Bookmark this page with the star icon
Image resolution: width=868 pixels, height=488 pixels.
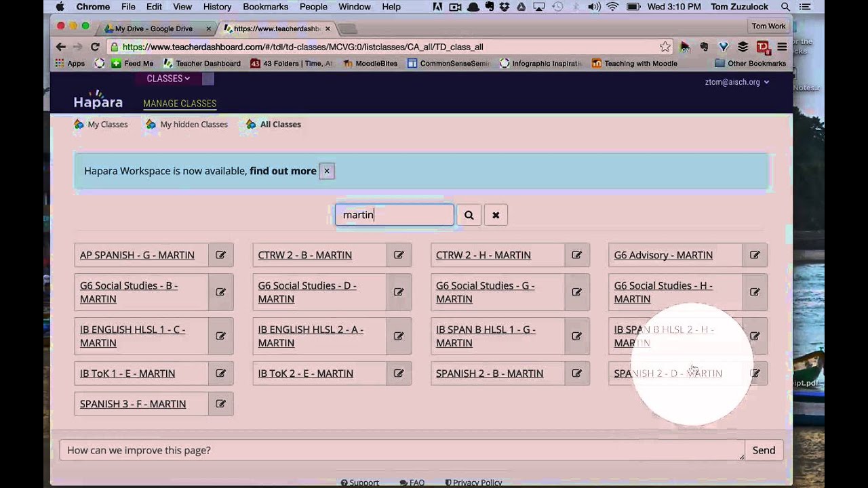coord(665,47)
